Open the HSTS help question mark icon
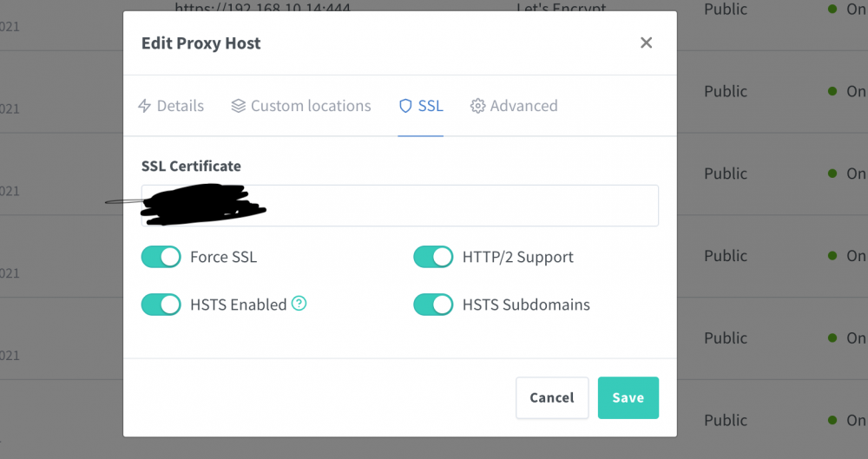This screenshot has height=459, width=868. click(x=299, y=304)
